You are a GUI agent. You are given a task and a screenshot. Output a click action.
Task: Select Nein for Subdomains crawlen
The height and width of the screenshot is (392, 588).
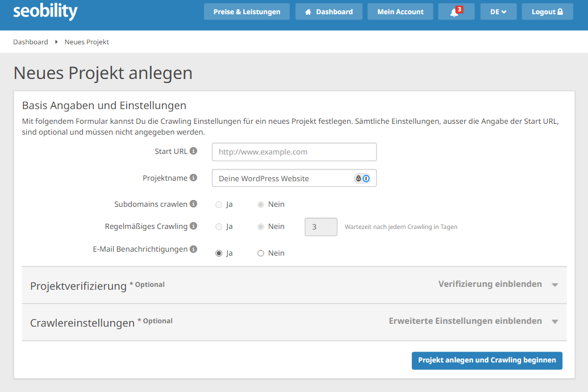click(261, 205)
